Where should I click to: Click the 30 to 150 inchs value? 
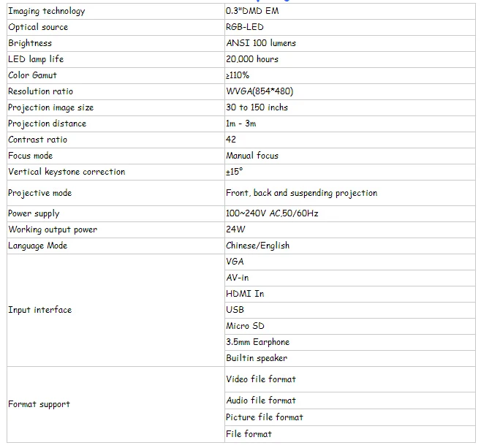coord(257,107)
